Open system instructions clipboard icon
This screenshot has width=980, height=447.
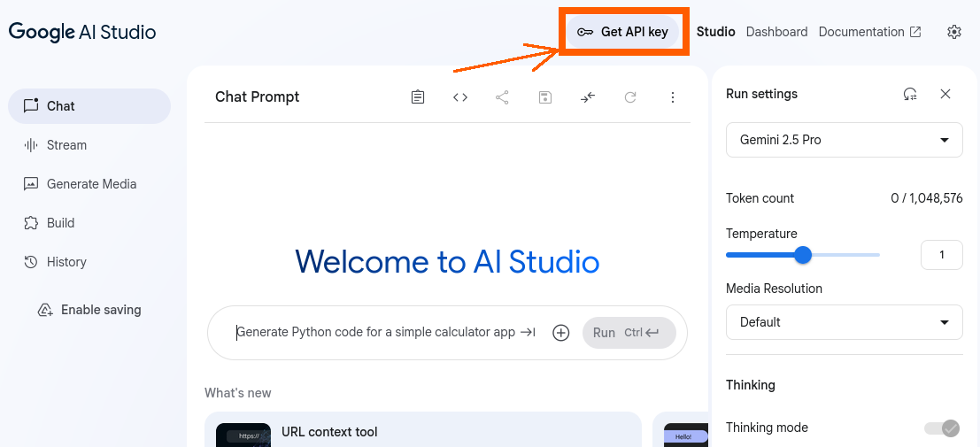[x=418, y=96]
